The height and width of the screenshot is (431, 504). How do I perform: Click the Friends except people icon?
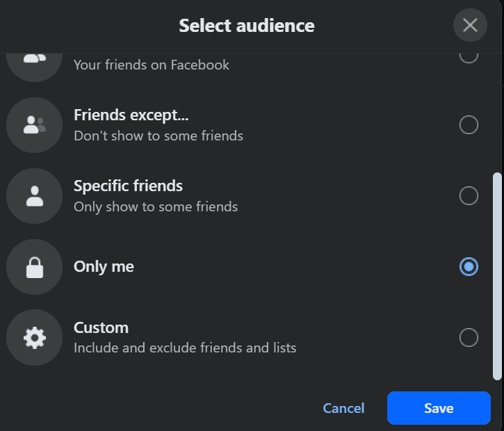point(35,125)
